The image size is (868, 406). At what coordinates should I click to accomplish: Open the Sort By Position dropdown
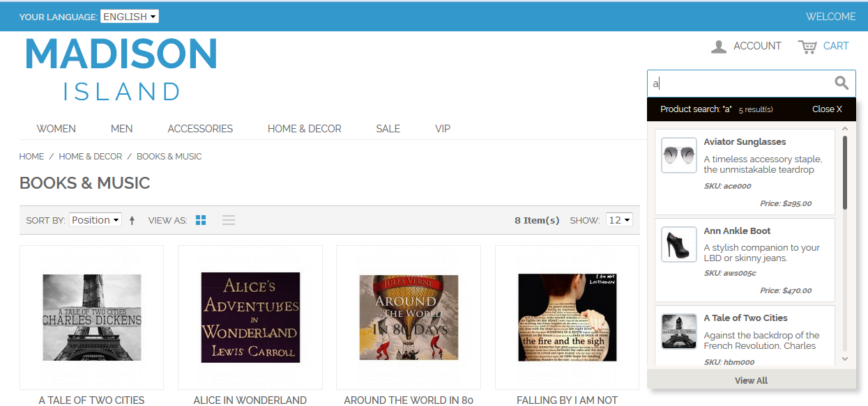click(96, 220)
